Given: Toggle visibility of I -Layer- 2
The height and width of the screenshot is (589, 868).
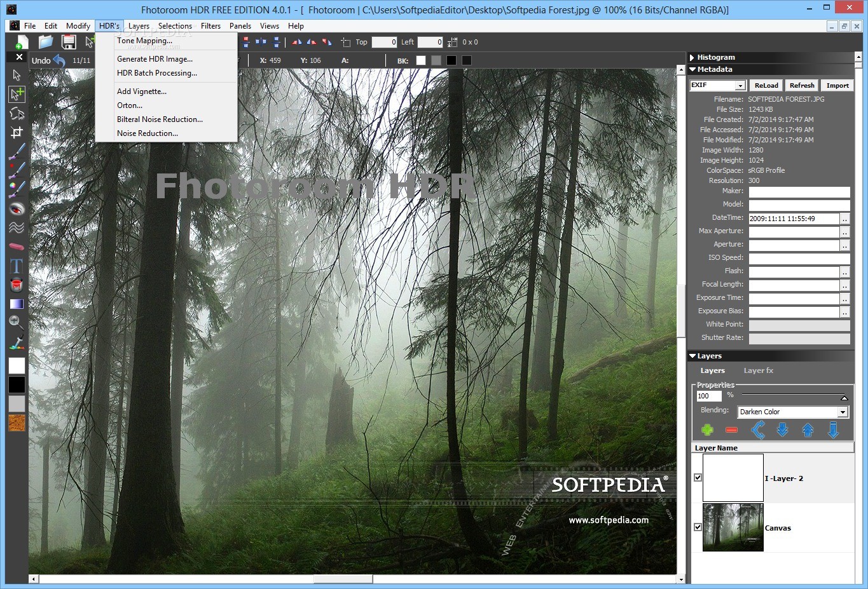Looking at the screenshot, I should point(698,478).
